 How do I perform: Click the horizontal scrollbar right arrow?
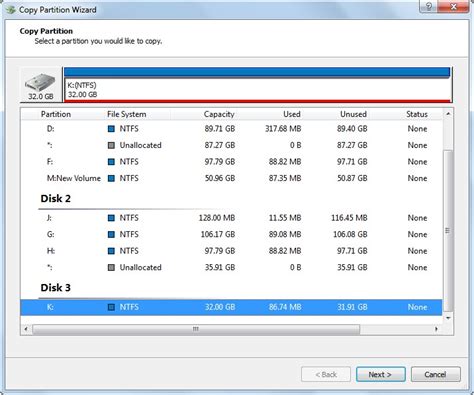point(437,329)
